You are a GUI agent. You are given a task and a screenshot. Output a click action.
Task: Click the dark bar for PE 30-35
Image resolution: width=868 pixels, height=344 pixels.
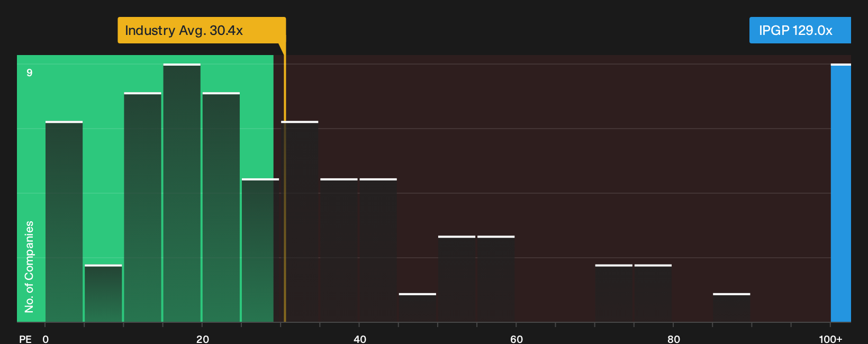point(300,222)
